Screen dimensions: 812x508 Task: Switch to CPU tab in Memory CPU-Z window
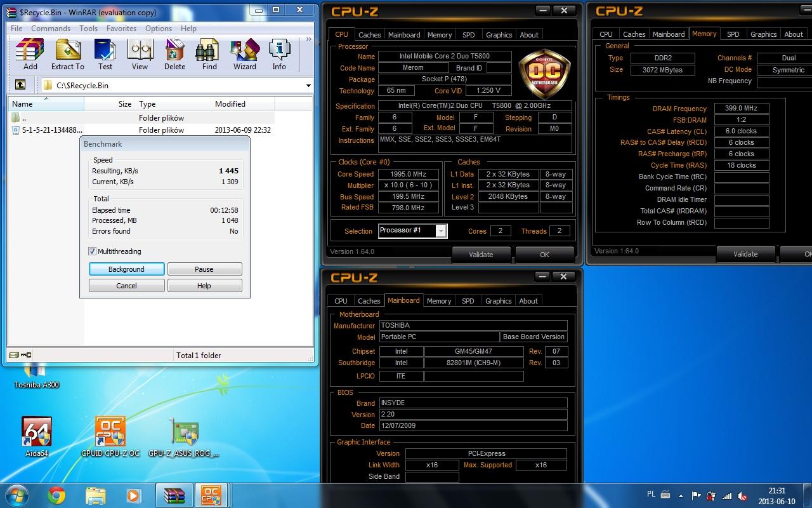[x=606, y=34]
